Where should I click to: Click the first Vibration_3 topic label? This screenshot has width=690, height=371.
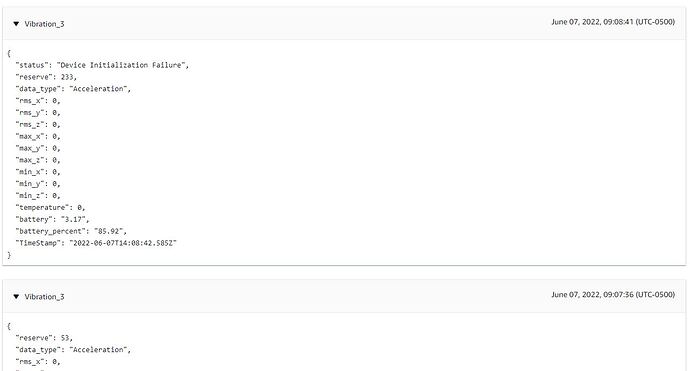point(44,24)
